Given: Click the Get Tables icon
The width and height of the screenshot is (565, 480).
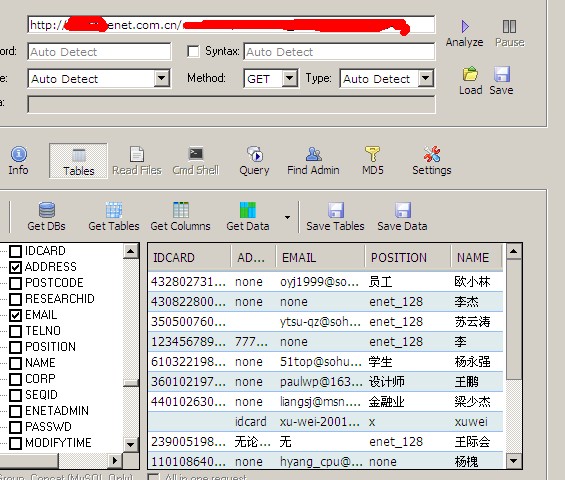Looking at the screenshot, I should pos(114,210).
